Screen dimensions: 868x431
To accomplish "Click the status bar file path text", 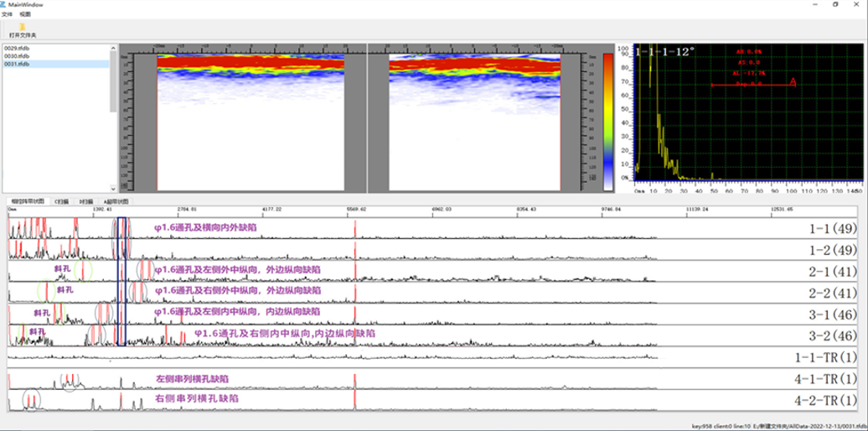I will pos(809,427).
